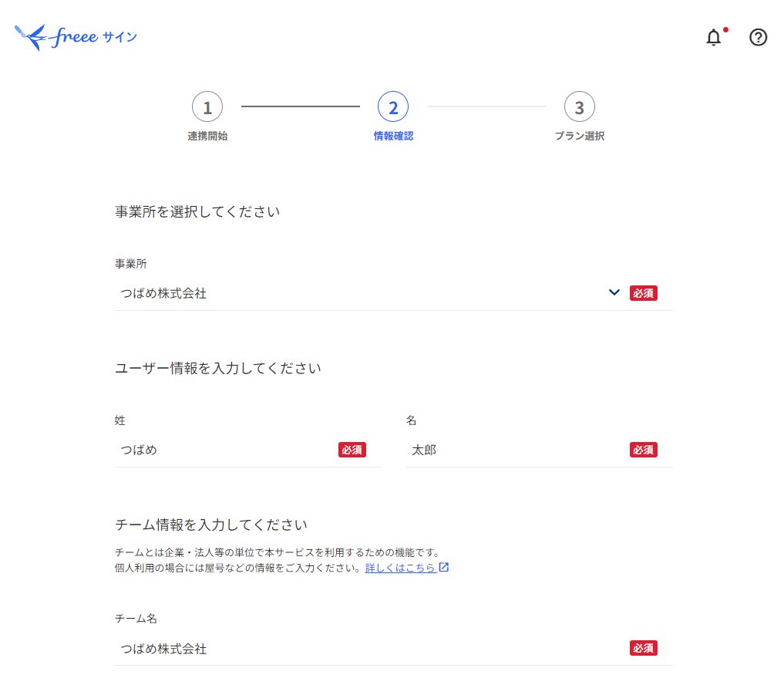Open the notifications bell
784x685 pixels.
tap(714, 38)
